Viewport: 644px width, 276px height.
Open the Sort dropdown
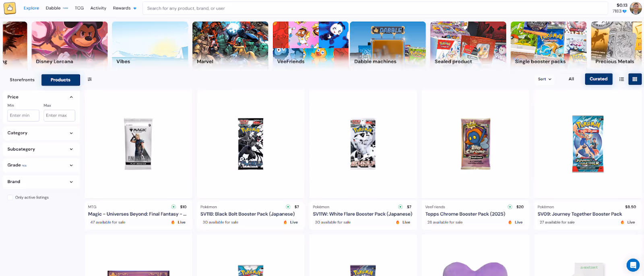pos(545,79)
